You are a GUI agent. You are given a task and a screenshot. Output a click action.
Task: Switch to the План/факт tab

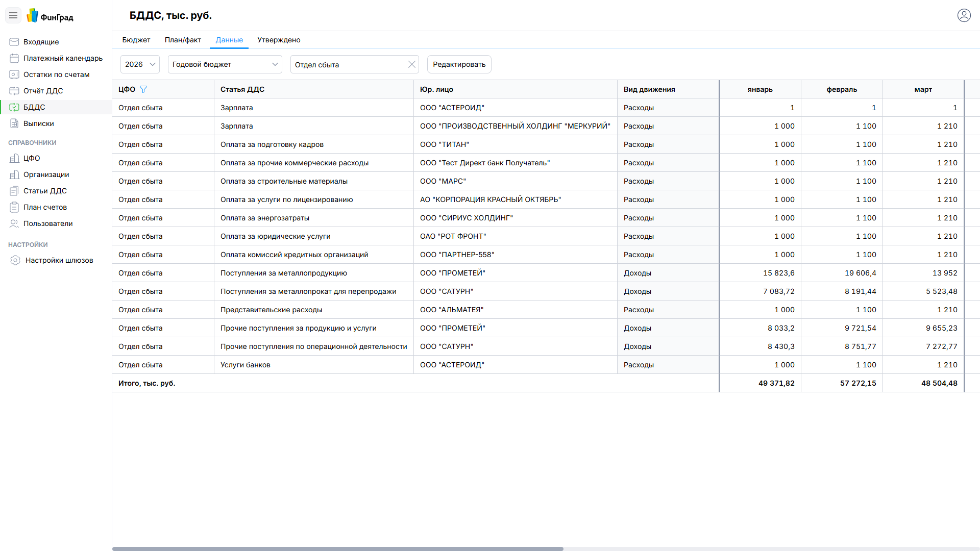[x=183, y=40]
